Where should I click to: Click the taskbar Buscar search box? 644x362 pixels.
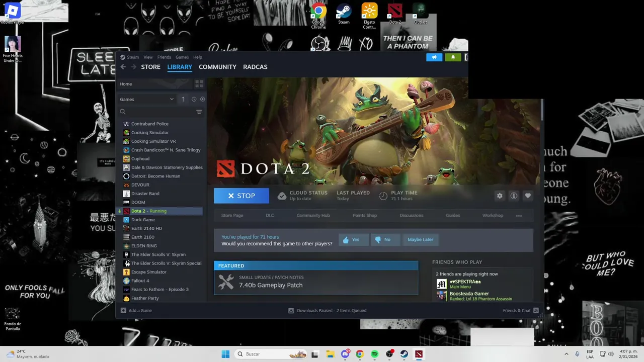click(x=271, y=354)
